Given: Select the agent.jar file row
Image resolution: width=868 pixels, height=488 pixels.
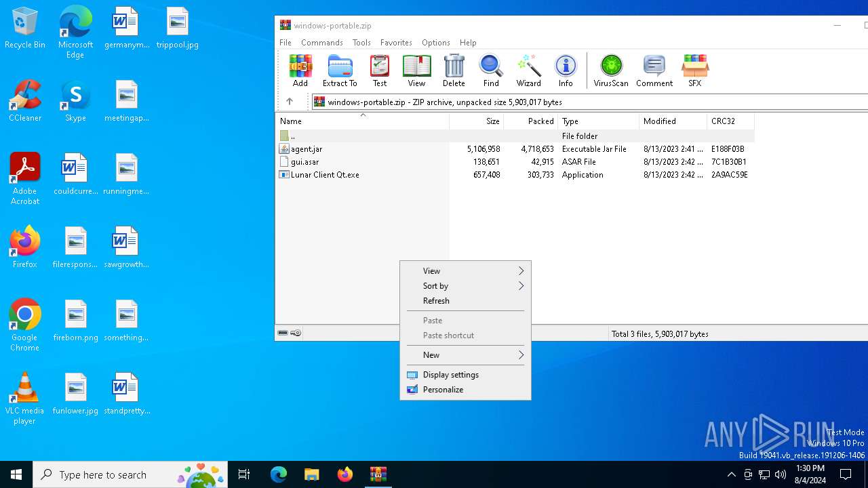Looking at the screenshot, I should tap(515, 148).
